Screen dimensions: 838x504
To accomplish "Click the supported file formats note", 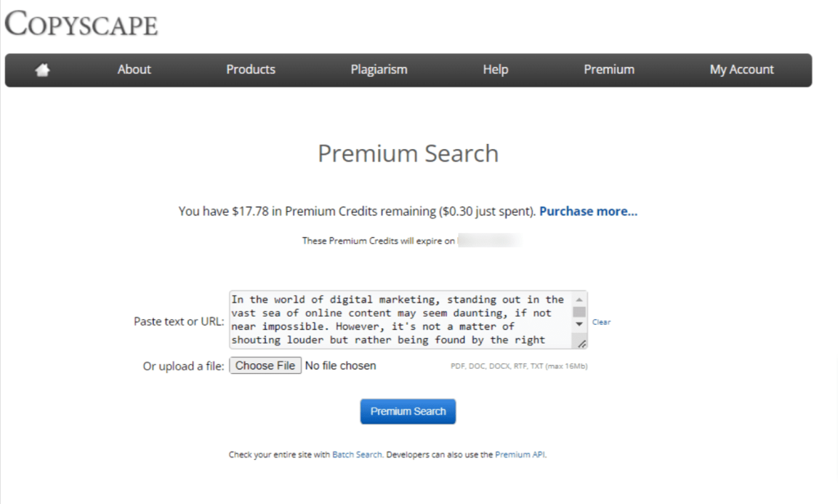I will [519, 366].
